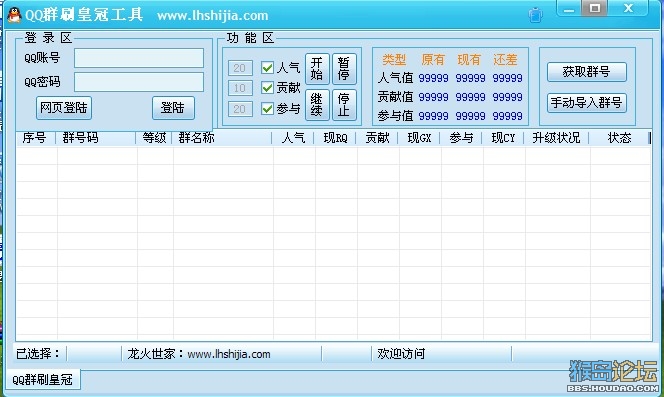Click www.lhshijia.com in the title bar

[x=213, y=16]
